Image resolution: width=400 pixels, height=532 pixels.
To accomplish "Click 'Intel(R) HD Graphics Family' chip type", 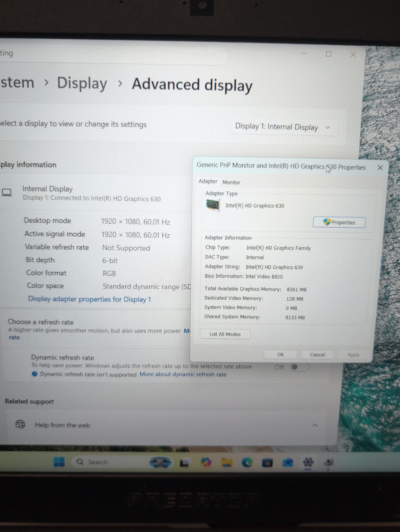I will [x=278, y=248].
